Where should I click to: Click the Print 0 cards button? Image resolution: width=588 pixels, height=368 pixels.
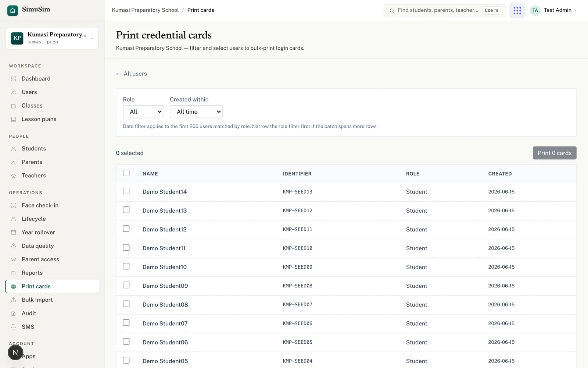(x=555, y=153)
